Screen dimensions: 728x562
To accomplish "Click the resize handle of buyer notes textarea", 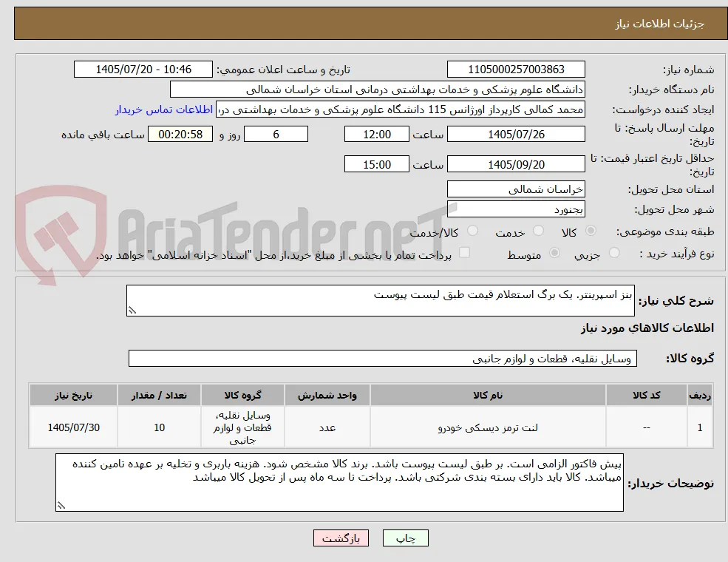I will (61, 505).
